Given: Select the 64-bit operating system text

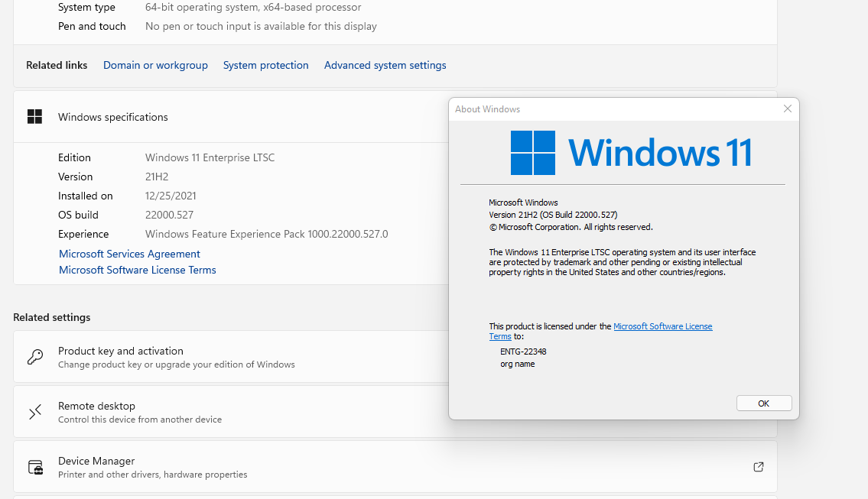Looking at the screenshot, I should (x=253, y=7).
